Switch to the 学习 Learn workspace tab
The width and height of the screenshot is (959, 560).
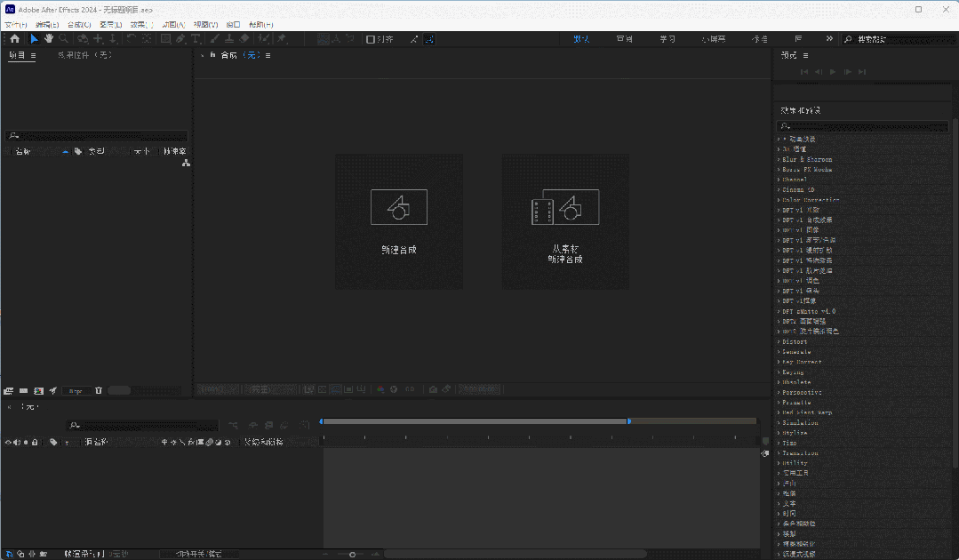667,38
